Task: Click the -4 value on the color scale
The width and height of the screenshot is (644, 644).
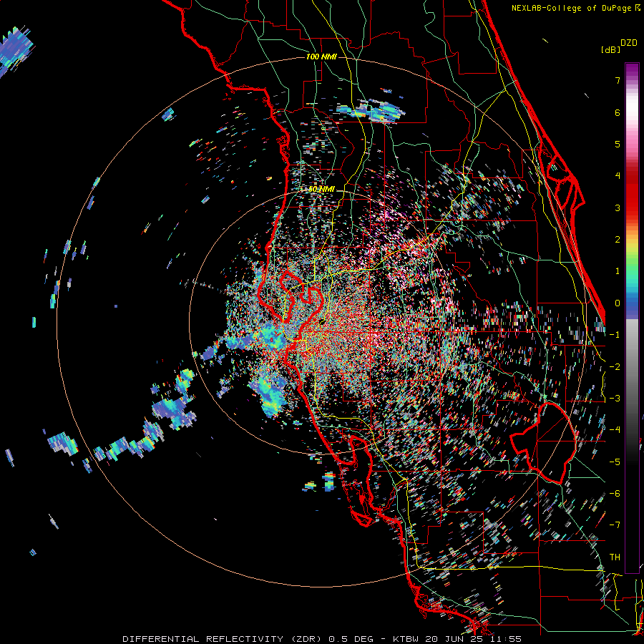Action: [615, 430]
